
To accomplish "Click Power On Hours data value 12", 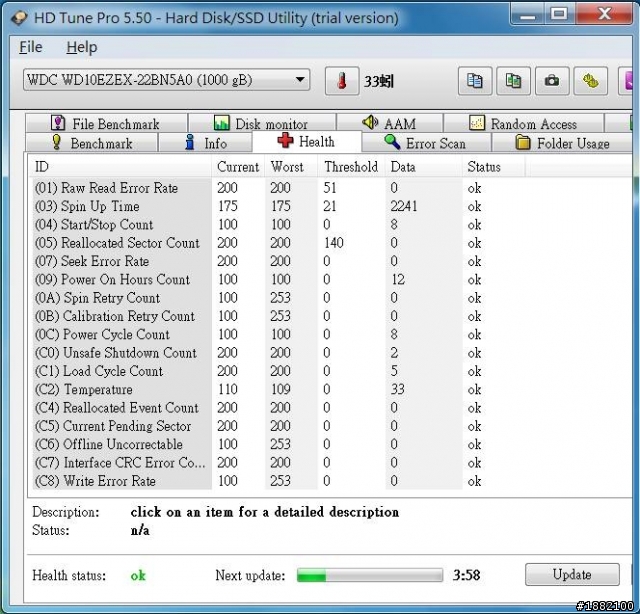I will 398,280.
